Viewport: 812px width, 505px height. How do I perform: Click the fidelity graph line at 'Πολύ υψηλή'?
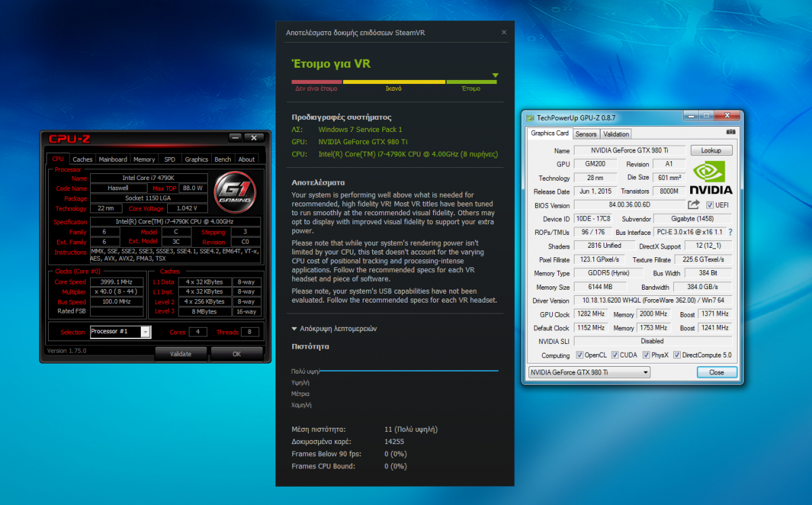pyautogui.click(x=409, y=371)
